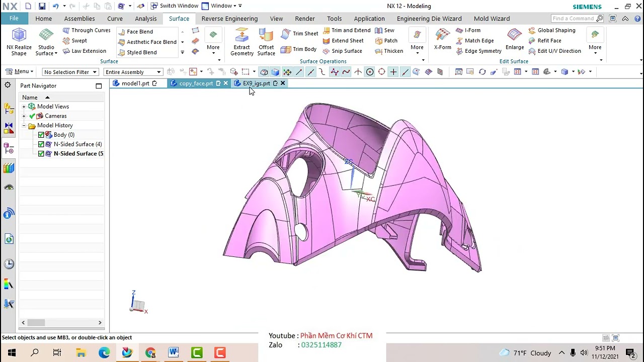Screen dimensions: 644x362
Task: Open the NX Realize Shape tool
Action: pos(19,42)
